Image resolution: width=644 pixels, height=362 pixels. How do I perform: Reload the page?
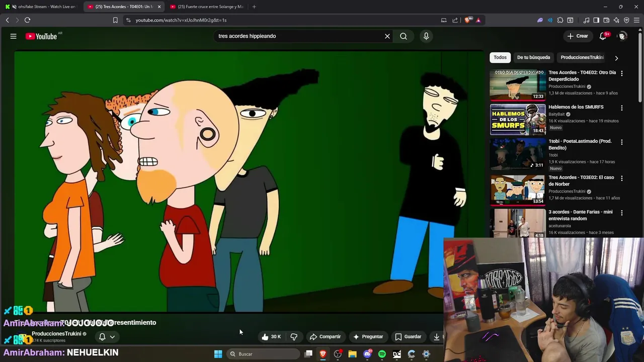[x=27, y=20]
